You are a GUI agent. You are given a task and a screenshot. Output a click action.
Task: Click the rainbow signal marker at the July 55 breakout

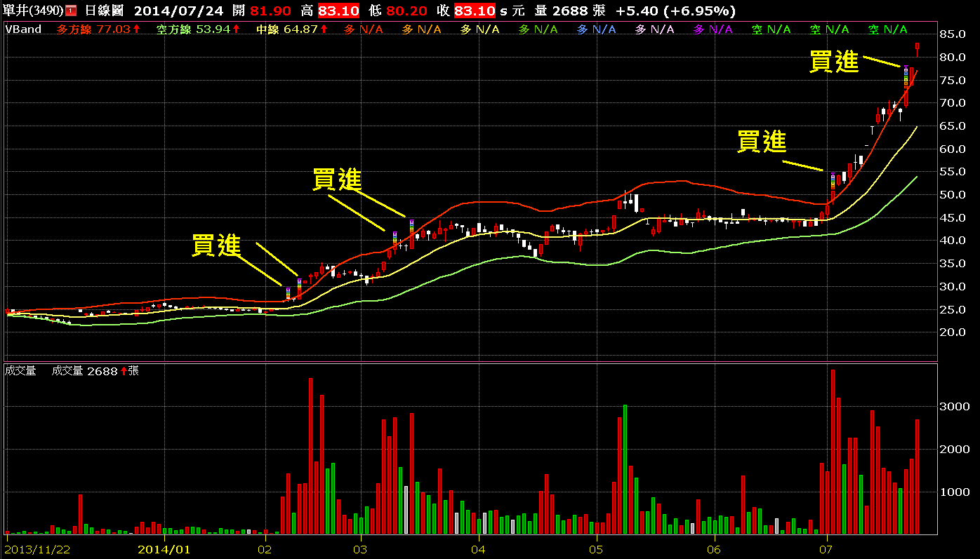click(833, 180)
